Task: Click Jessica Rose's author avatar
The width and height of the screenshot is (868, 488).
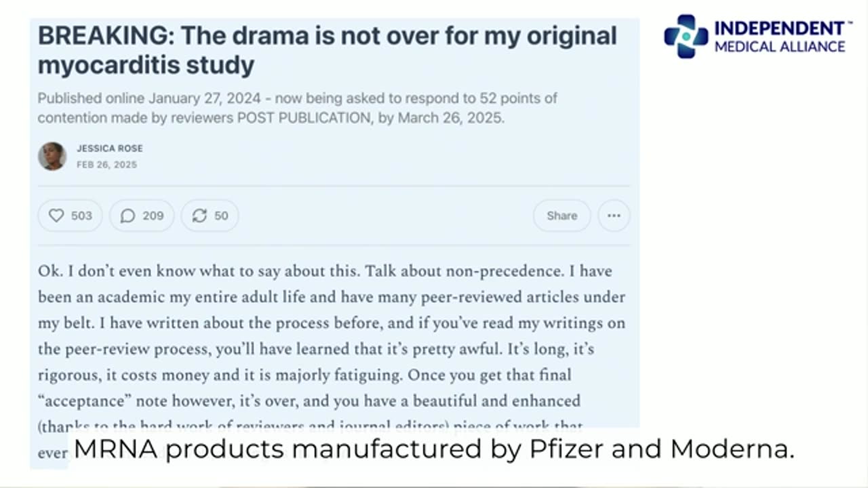Action: (x=52, y=157)
